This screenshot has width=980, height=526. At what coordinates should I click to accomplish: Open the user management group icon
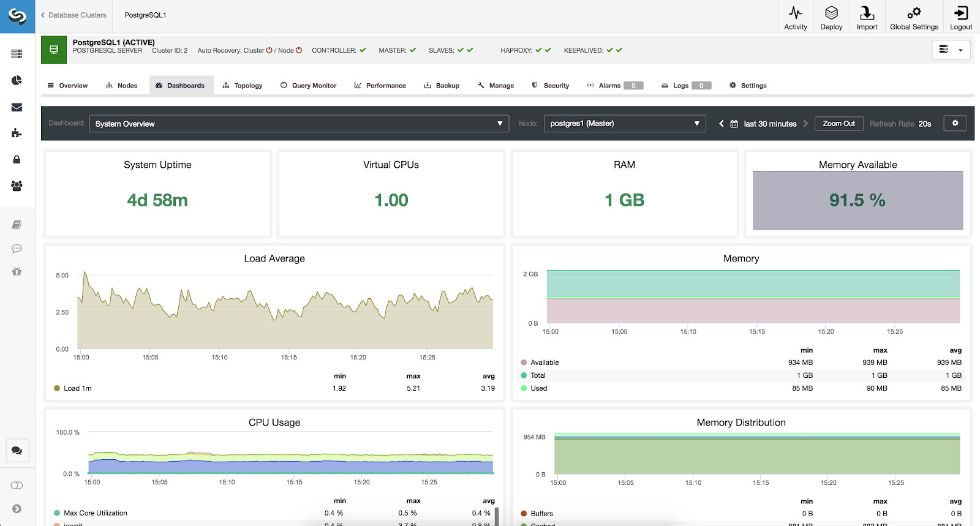[x=17, y=186]
